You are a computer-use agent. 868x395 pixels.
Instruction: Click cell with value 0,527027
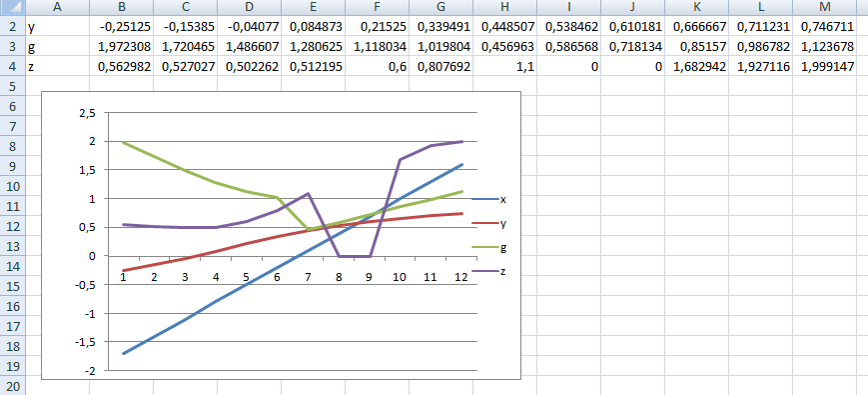(x=186, y=66)
